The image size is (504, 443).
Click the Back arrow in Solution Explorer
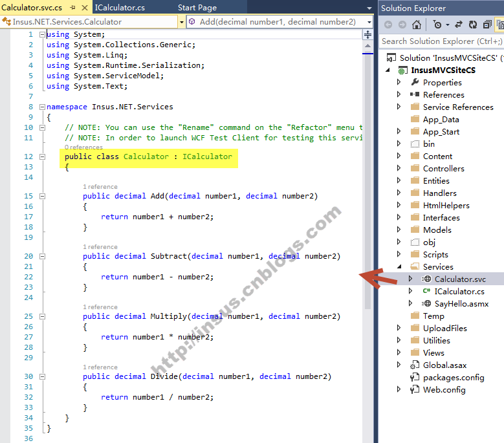coord(388,25)
